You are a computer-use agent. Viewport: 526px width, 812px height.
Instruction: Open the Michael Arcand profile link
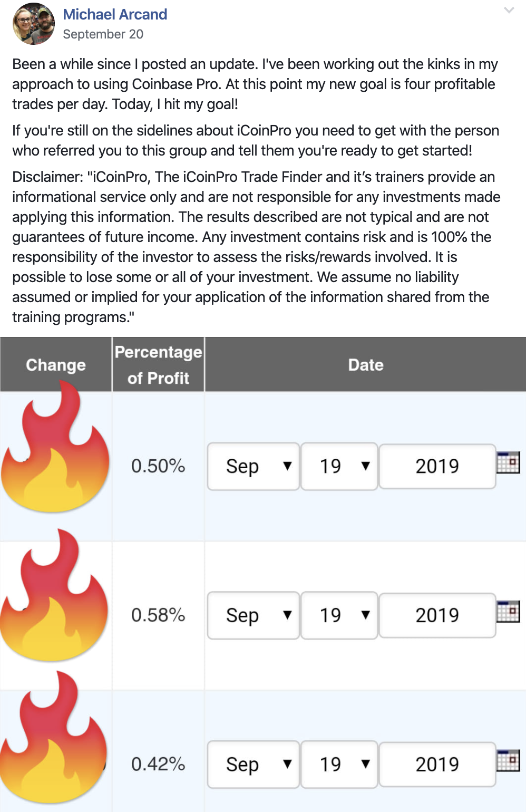(x=115, y=14)
